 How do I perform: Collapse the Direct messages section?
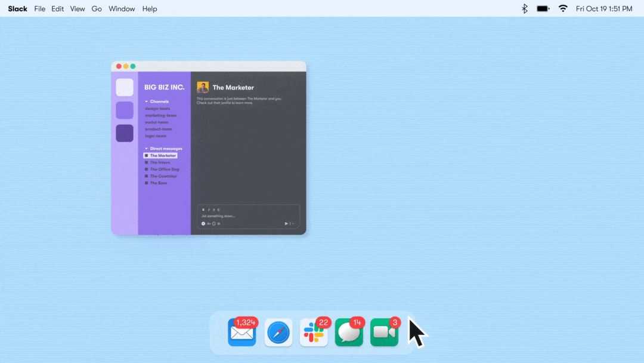(x=147, y=148)
